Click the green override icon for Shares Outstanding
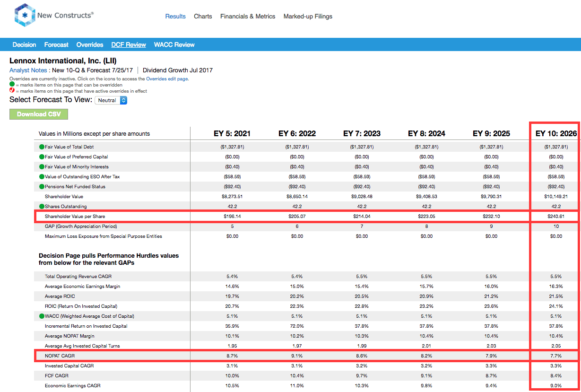 (x=42, y=207)
